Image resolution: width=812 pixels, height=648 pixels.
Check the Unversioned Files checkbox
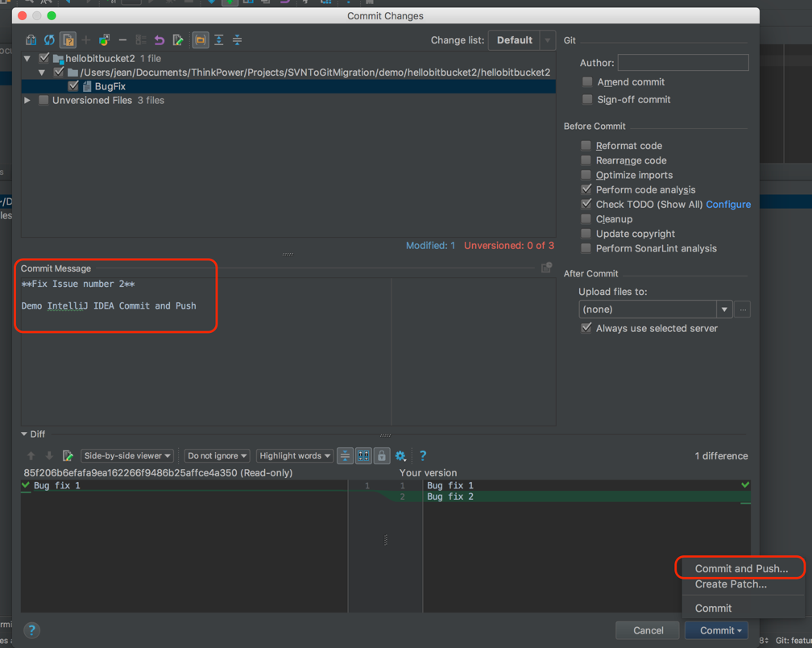44,100
